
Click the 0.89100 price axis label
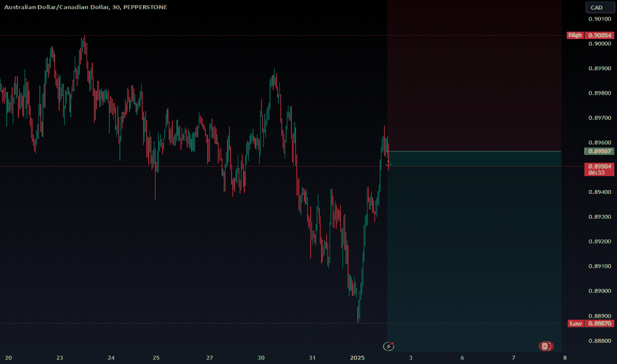click(600, 267)
